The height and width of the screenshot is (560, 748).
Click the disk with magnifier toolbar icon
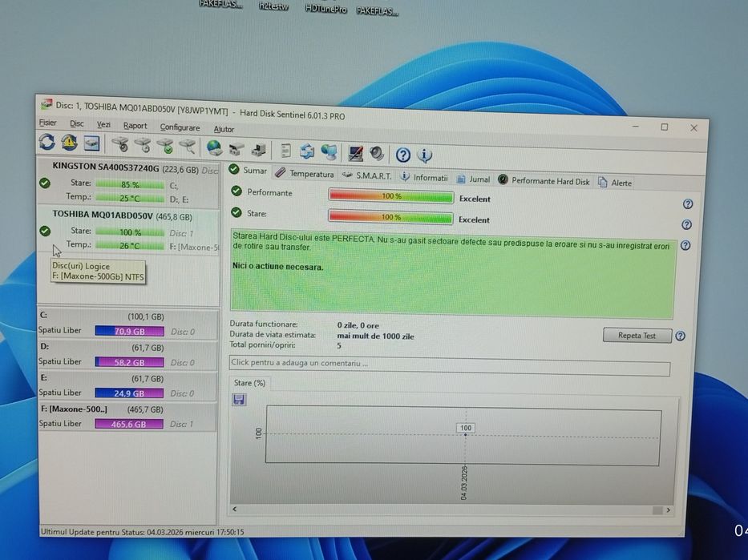188,147
